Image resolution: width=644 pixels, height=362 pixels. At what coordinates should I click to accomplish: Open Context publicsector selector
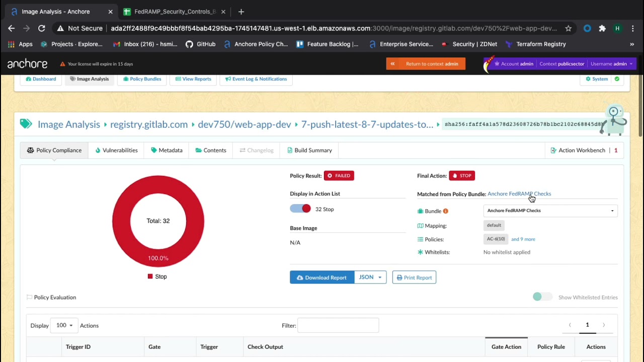pyautogui.click(x=561, y=64)
